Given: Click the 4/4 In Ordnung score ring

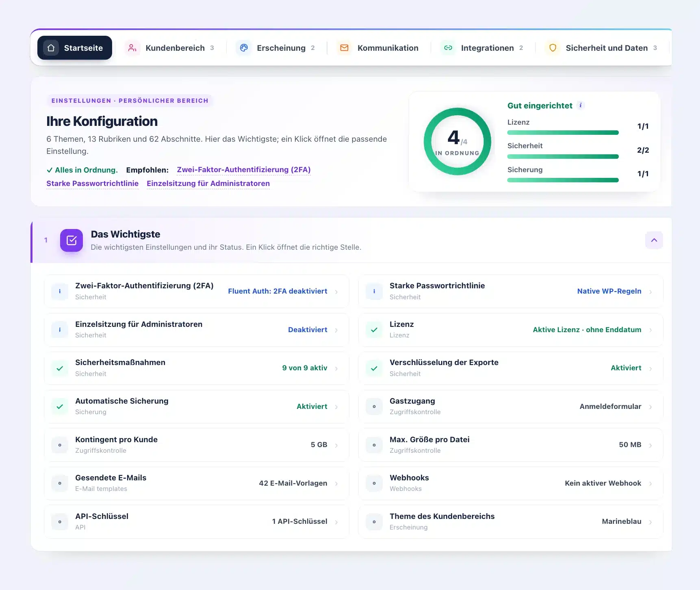Looking at the screenshot, I should click(x=457, y=141).
